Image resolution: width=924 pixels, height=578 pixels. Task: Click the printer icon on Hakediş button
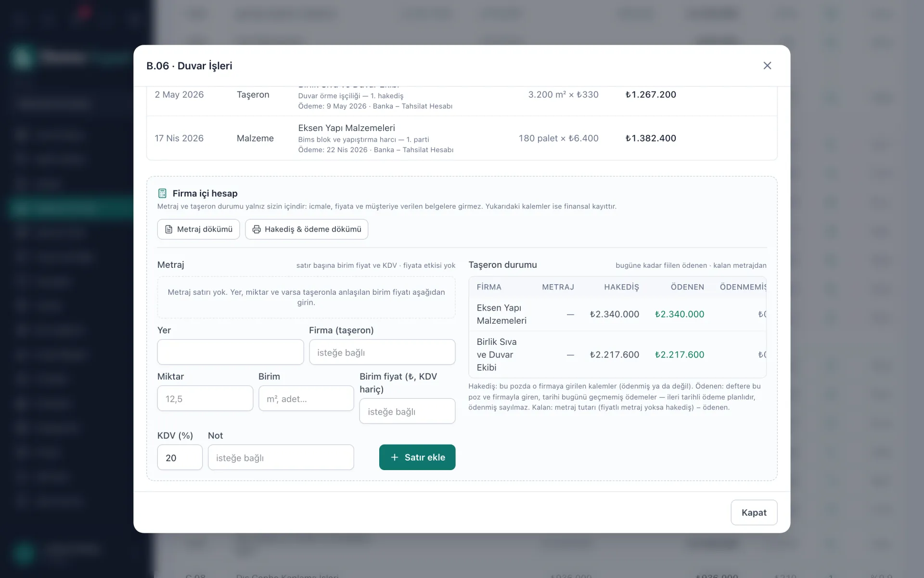point(257,229)
